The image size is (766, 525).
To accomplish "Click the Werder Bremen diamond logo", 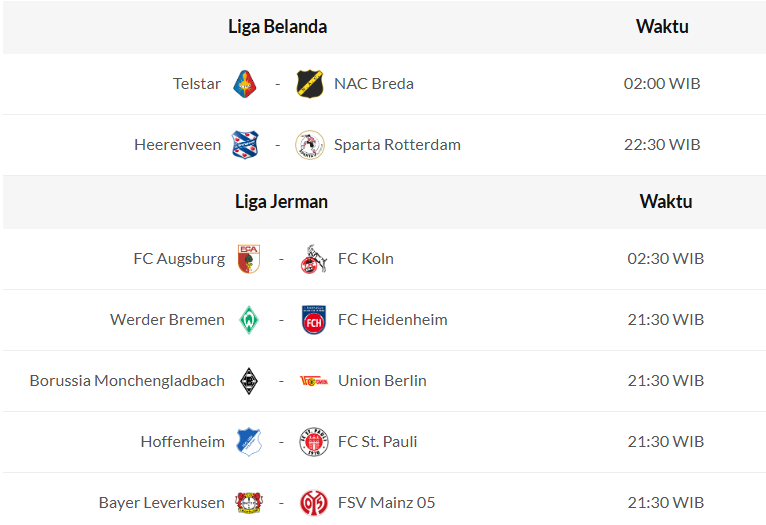I will coord(248,320).
